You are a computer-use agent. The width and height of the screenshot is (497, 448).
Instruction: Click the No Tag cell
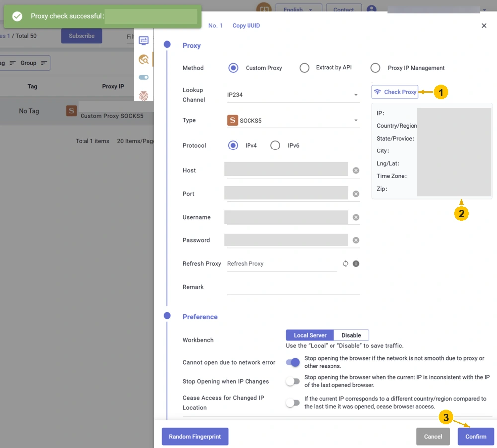click(29, 111)
